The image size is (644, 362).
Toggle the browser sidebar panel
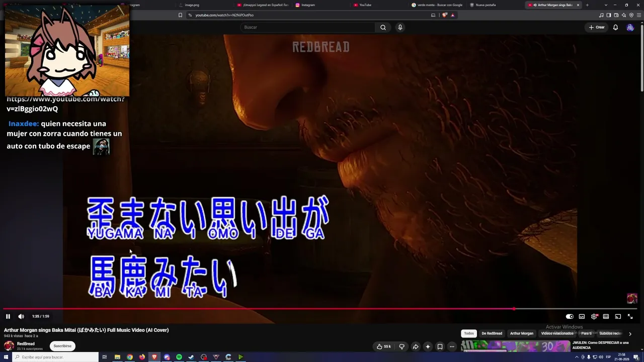pos(609,15)
